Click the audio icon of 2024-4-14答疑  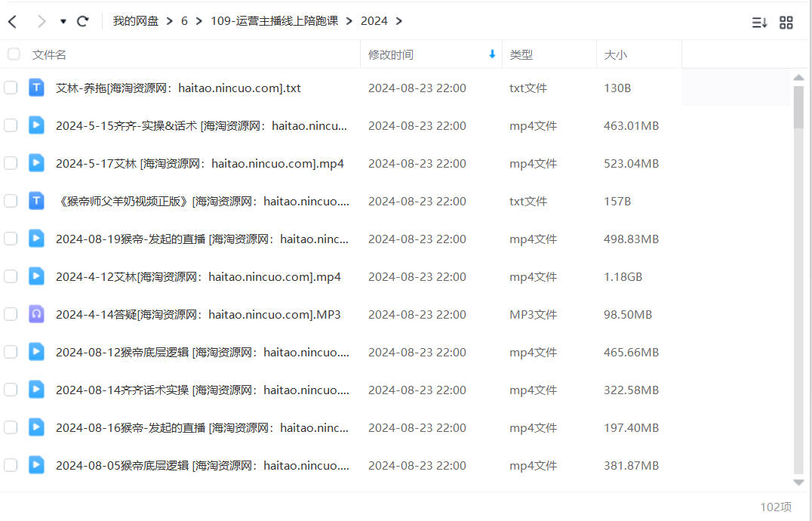pos(36,314)
